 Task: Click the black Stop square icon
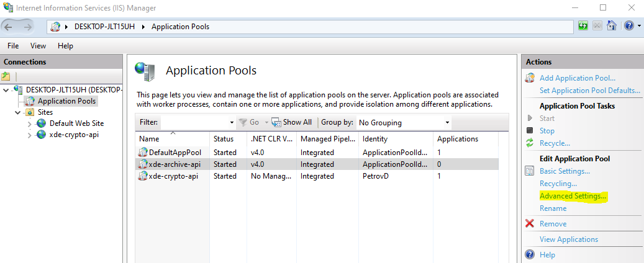(530, 131)
